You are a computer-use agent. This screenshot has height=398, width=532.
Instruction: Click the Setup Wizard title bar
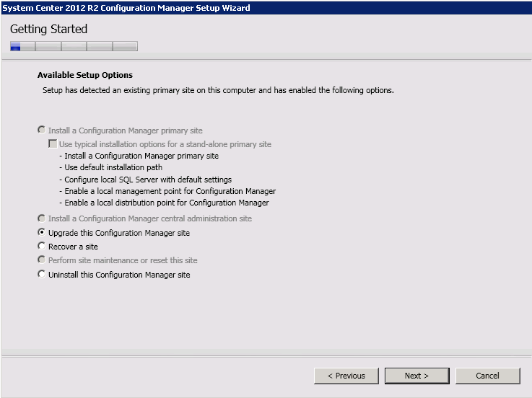[x=266, y=7]
